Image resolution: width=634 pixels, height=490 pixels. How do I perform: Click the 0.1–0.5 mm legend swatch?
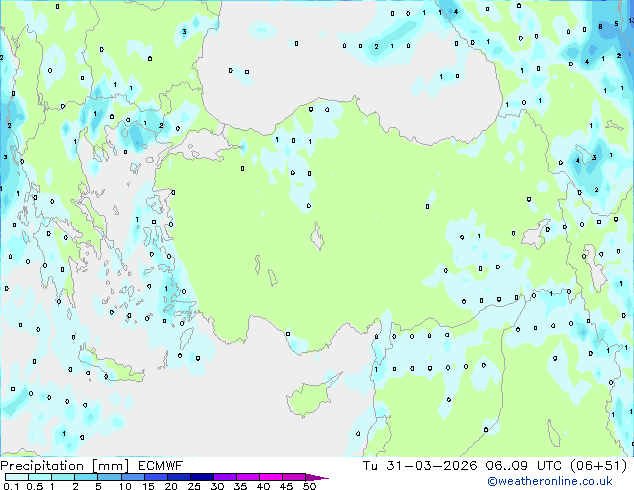[17, 477]
